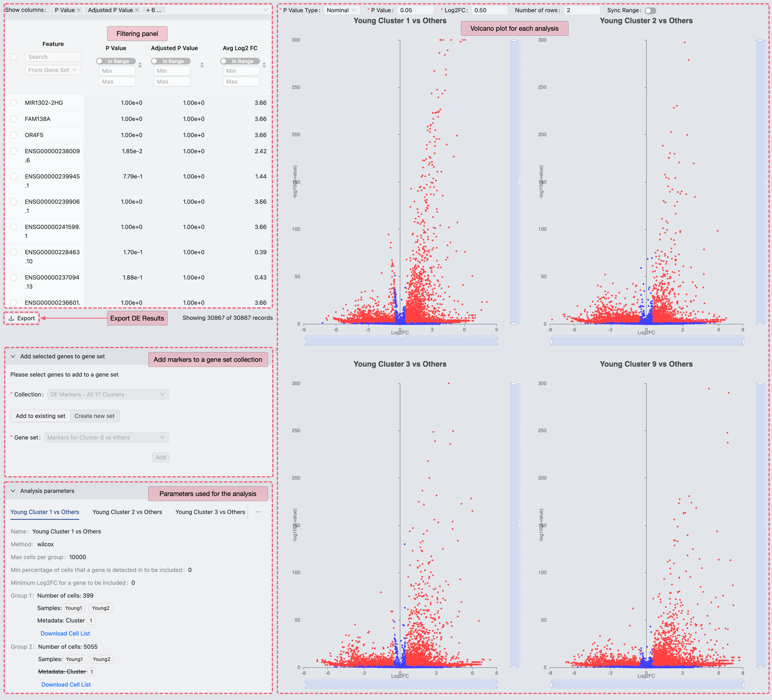The height and width of the screenshot is (700, 772).
Task: Click the Avg Log2 FC sort arrows
Action: click(264, 65)
